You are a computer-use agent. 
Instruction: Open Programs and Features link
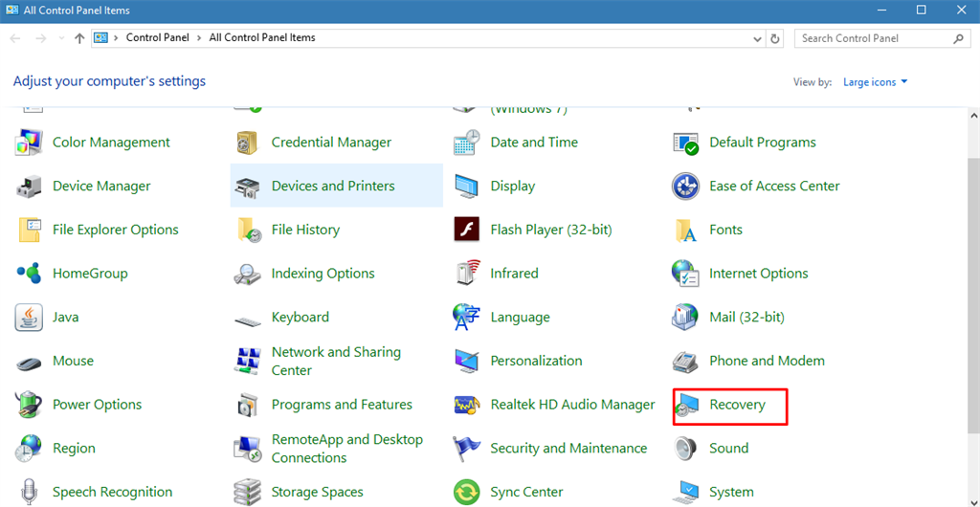[342, 405]
